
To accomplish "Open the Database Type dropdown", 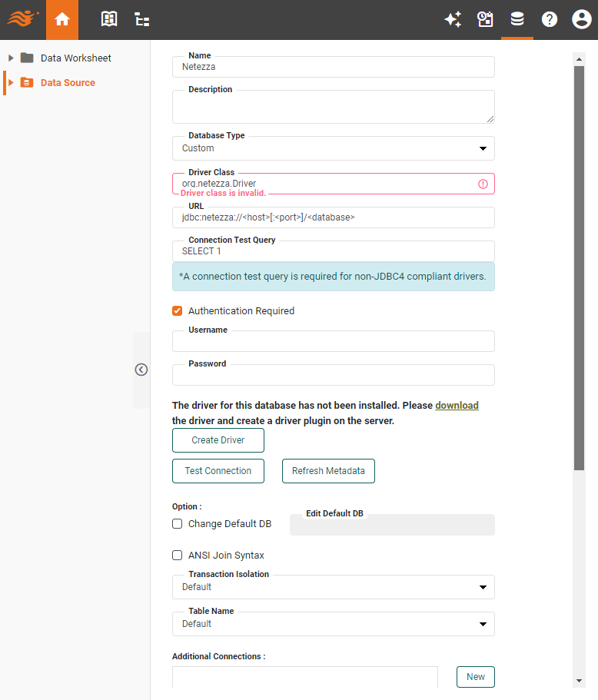I will [x=483, y=148].
